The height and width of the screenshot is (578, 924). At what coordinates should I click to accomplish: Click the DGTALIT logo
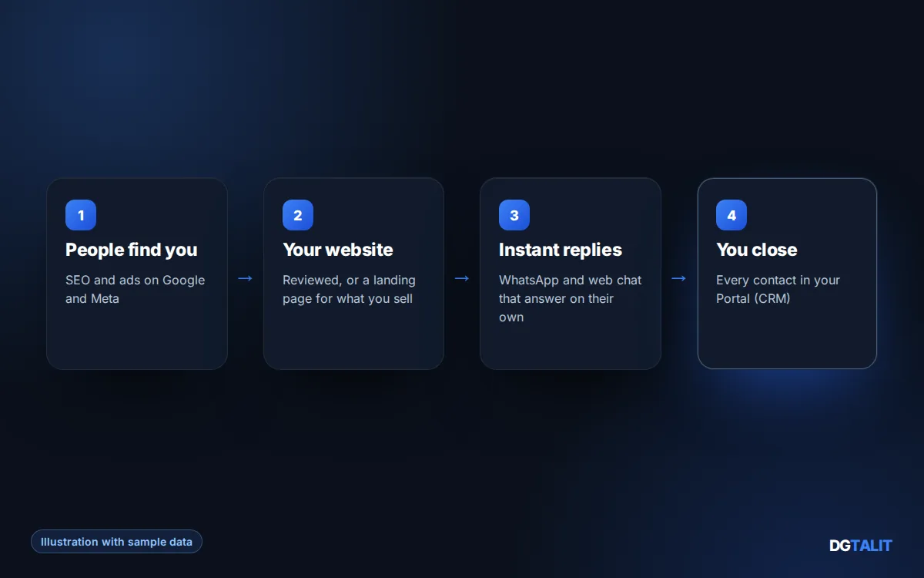pos(861,545)
